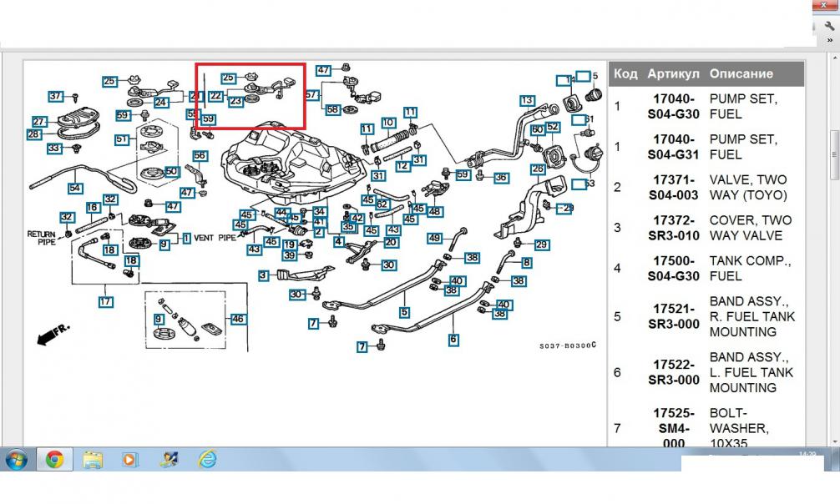Select part callout 46 in the diagram

[x=238, y=320]
